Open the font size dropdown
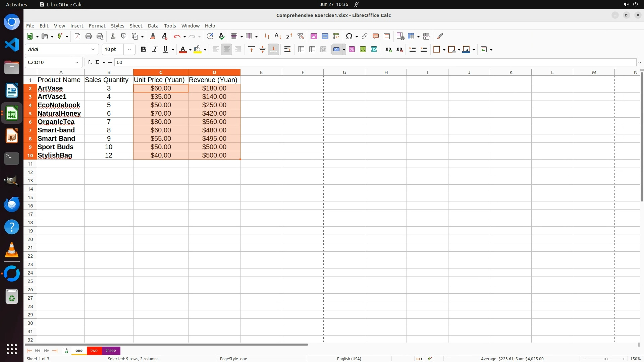The image size is (644, 362). coord(129,50)
